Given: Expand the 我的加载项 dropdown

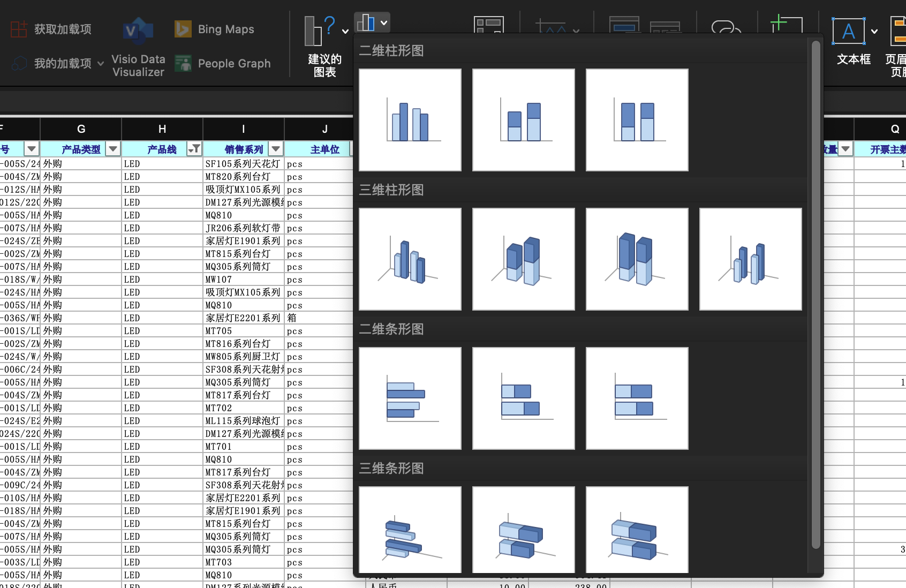Looking at the screenshot, I should click(101, 64).
